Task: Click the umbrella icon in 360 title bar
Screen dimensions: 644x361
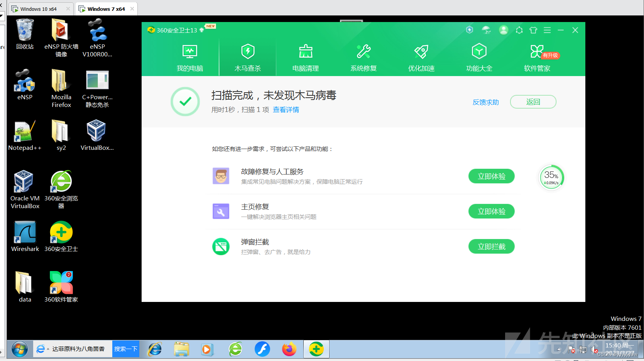Action: point(486,30)
